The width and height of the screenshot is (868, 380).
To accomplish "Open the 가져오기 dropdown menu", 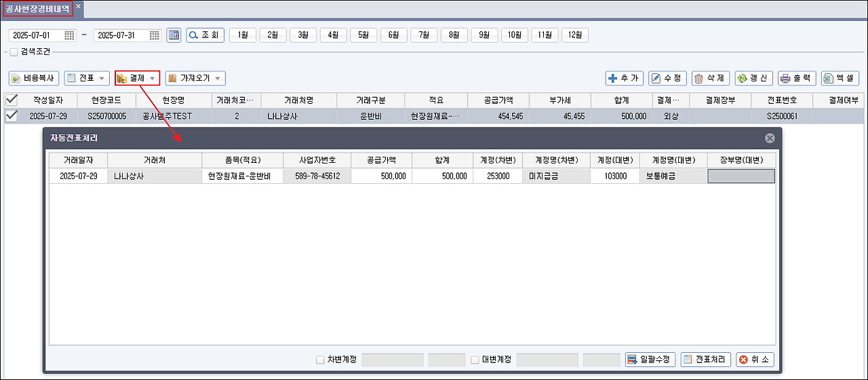I will tap(195, 79).
